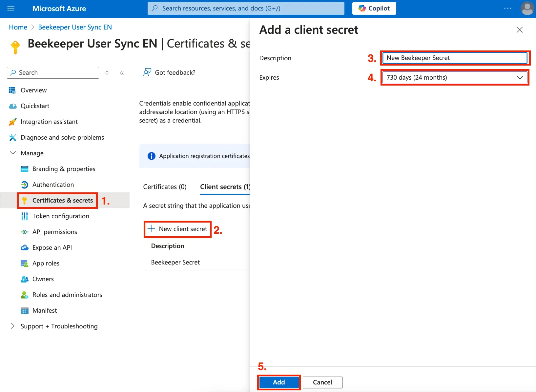Click the plus icon on New client secret

click(x=151, y=229)
